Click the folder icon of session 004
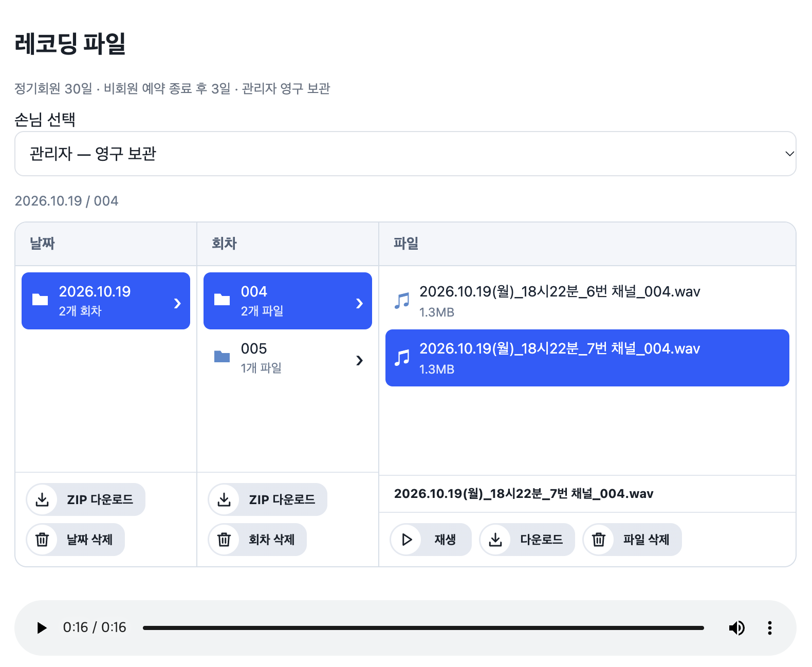Image resolution: width=812 pixels, height=667 pixels. 222,300
